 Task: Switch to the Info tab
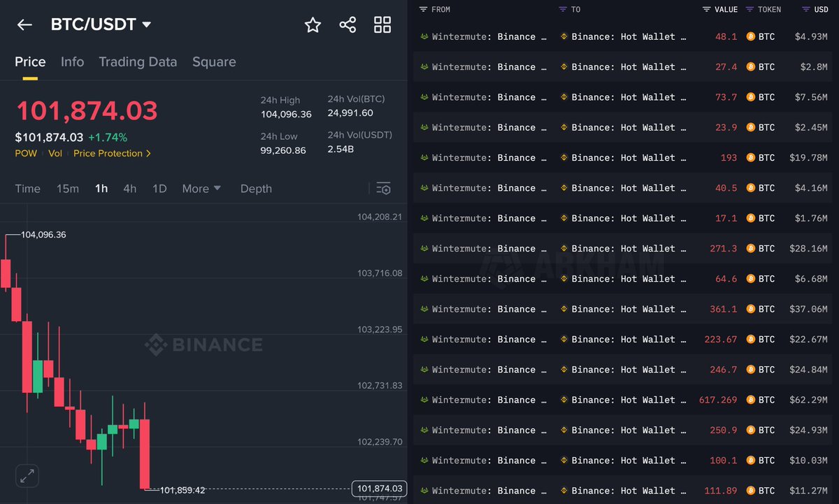[x=72, y=62]
